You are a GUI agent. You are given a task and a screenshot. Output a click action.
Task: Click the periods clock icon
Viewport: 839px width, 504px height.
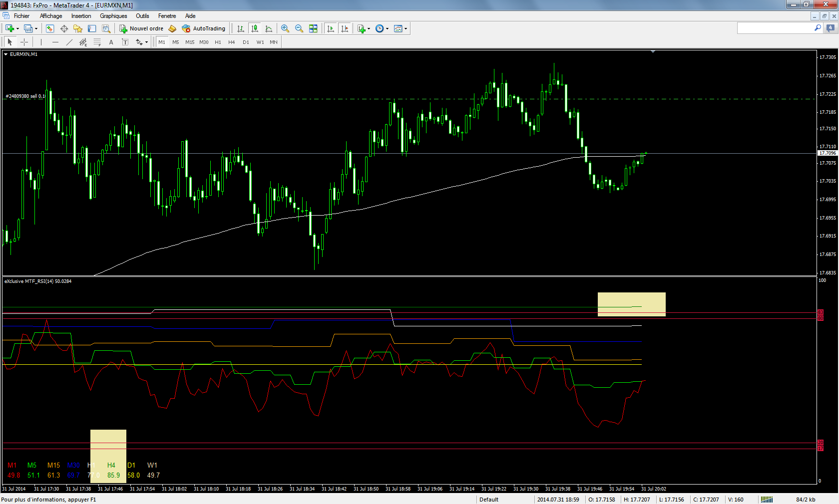(380, 28)
